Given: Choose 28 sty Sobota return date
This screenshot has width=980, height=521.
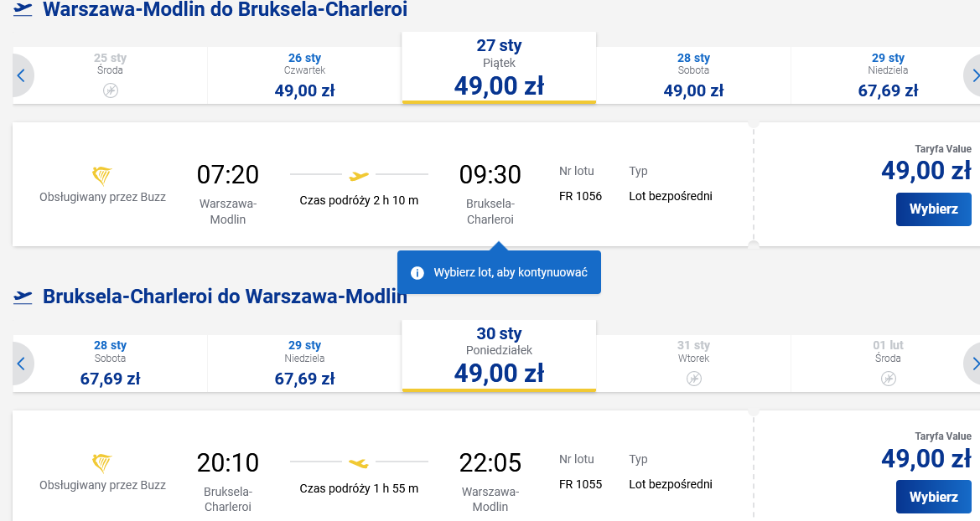Looking at the screenshot, I should [x=110, y=364].
